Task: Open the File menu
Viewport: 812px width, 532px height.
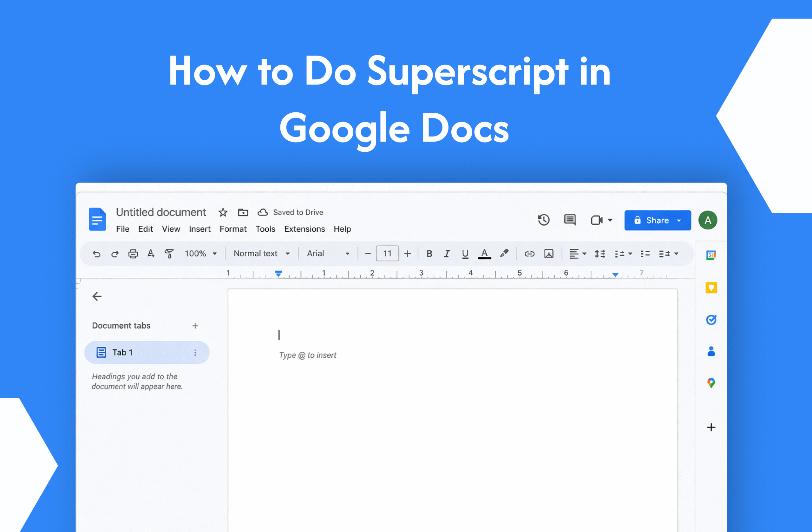Action: pos(122,229)
